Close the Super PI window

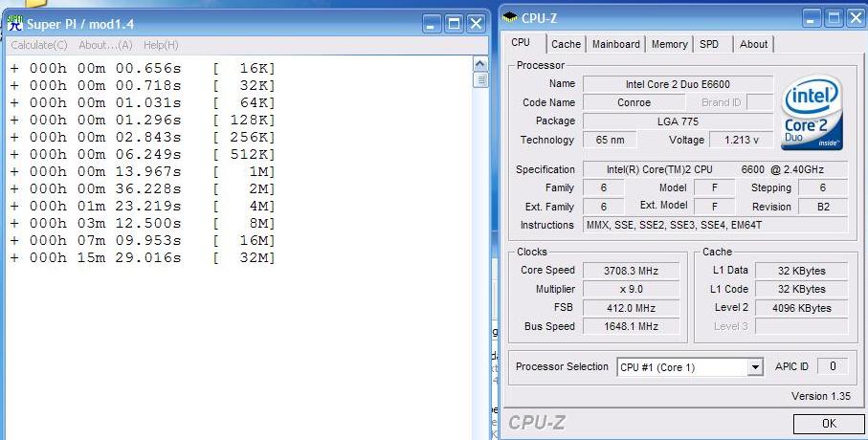click(x=476, y=24)
